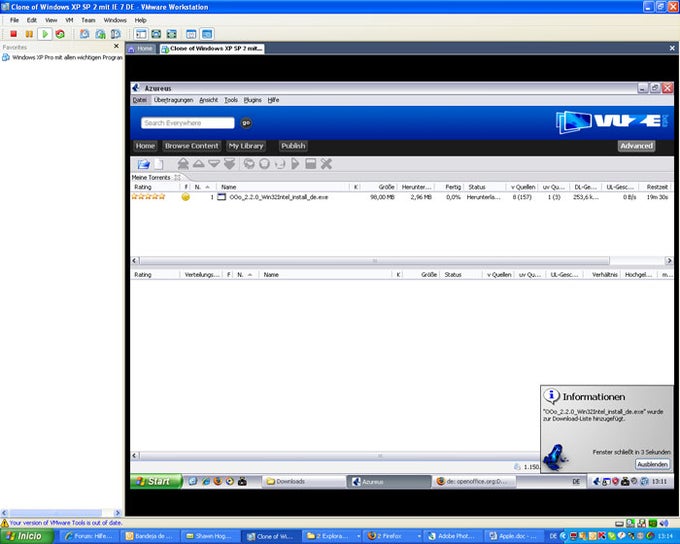Click de: openoffice.org taskbar button in guest
Screen dimensions: 680x544
pyautogui.click(x=474, y=482)
